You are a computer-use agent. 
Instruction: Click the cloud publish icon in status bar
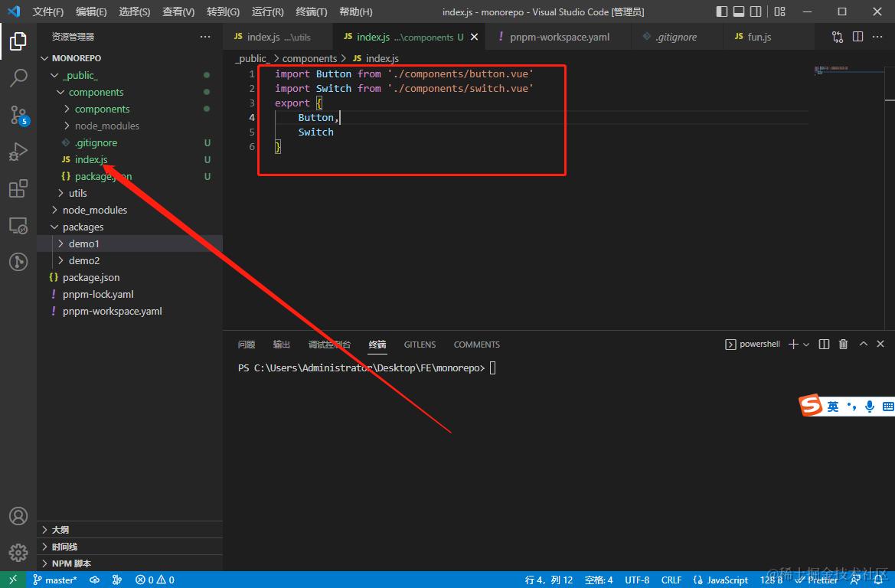[x=95, y=580]
